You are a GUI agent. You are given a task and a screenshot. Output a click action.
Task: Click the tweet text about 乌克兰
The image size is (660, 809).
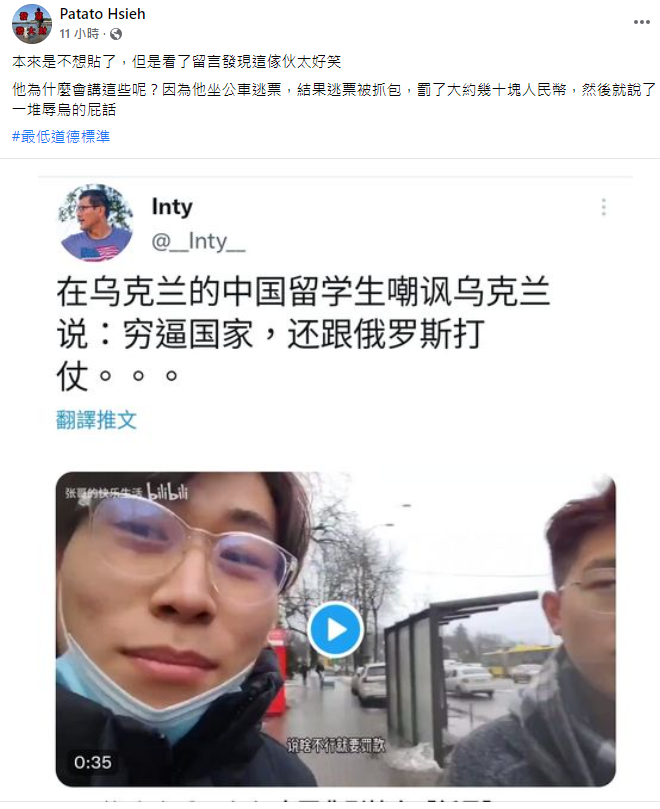303,334
